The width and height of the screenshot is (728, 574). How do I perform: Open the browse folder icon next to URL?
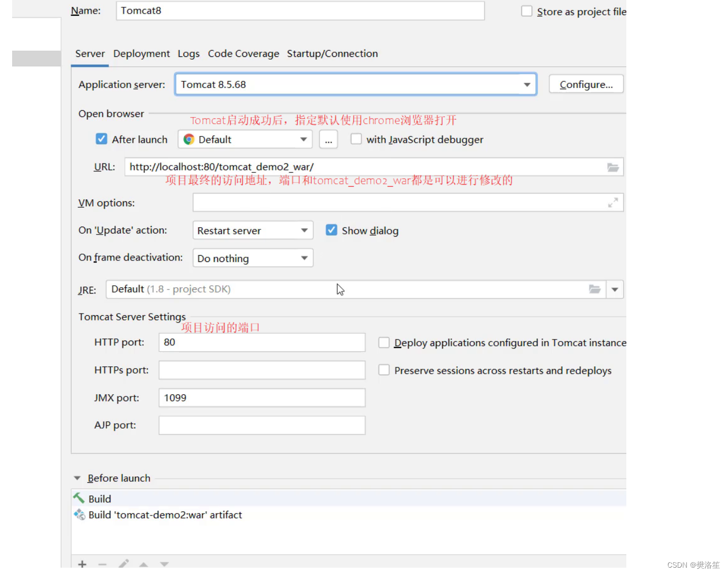pos(613,167)
